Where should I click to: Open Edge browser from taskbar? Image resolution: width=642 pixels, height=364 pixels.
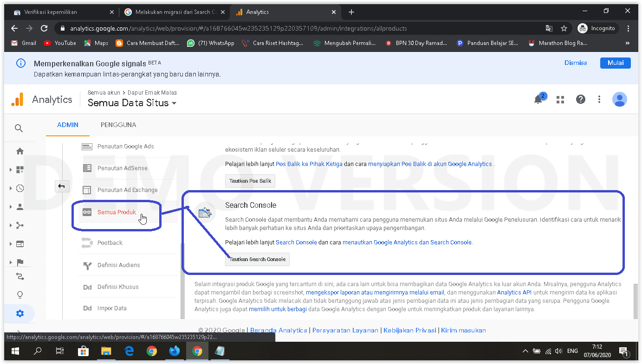[x=129, y=351]
